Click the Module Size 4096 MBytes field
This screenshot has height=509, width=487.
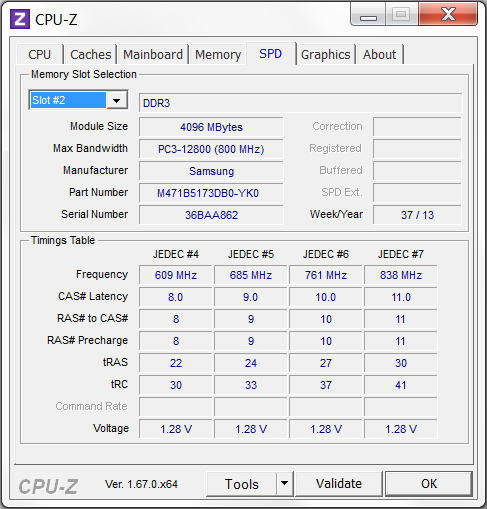[x=211, y=127]
